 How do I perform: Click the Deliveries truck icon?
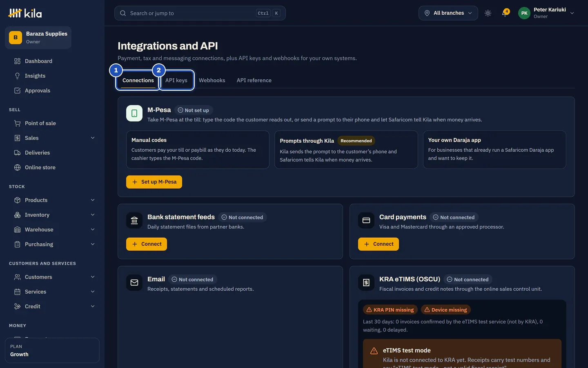17,153
